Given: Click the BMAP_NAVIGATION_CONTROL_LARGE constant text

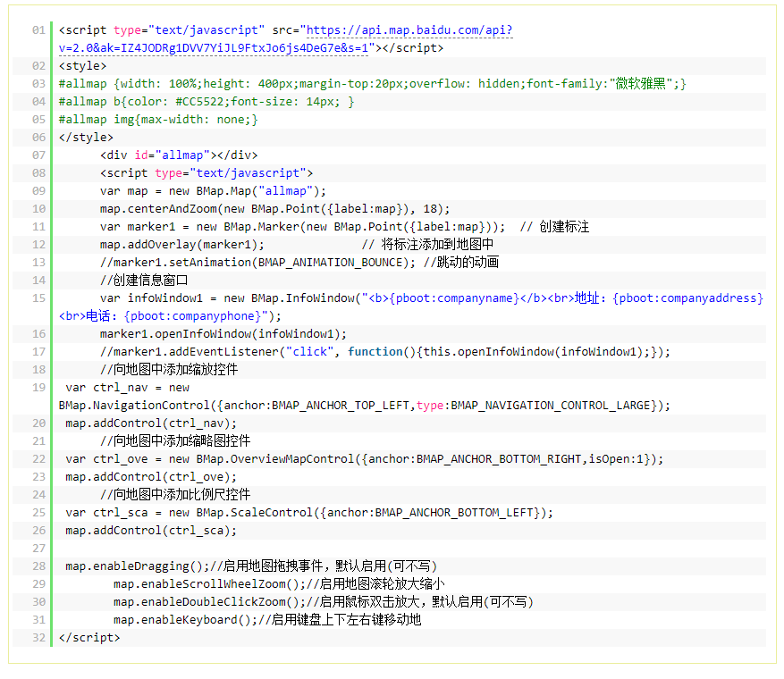Looking at the screenshot, I should [x=554, y=406].
